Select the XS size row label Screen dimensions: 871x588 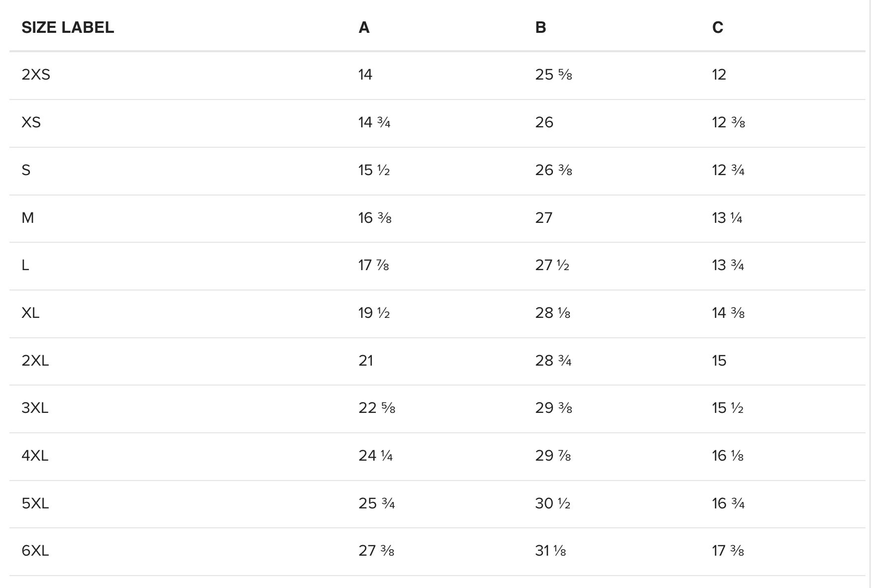click(31, 122)
